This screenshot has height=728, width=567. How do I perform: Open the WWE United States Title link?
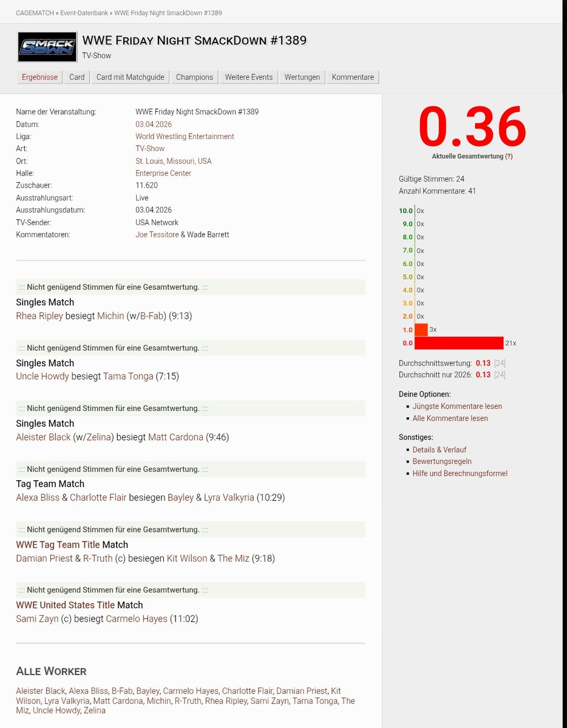point(66,605)
